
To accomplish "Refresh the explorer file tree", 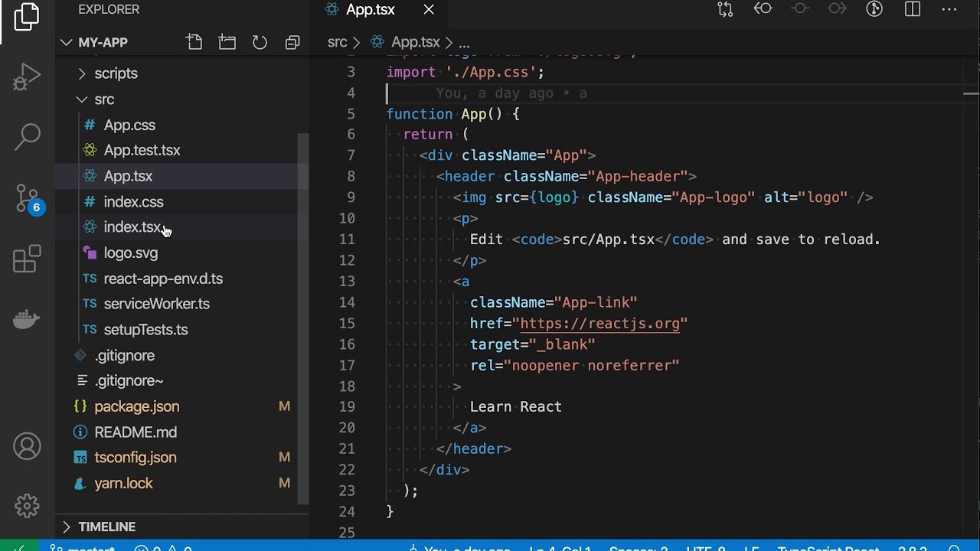I will (x=260, y=42).
